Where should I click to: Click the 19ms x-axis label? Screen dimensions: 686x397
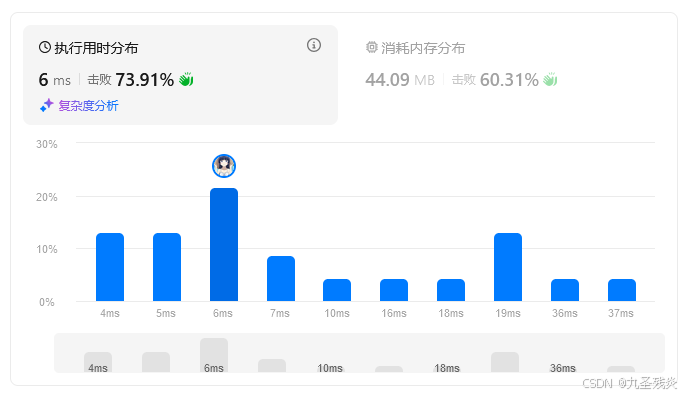point(508,313)
